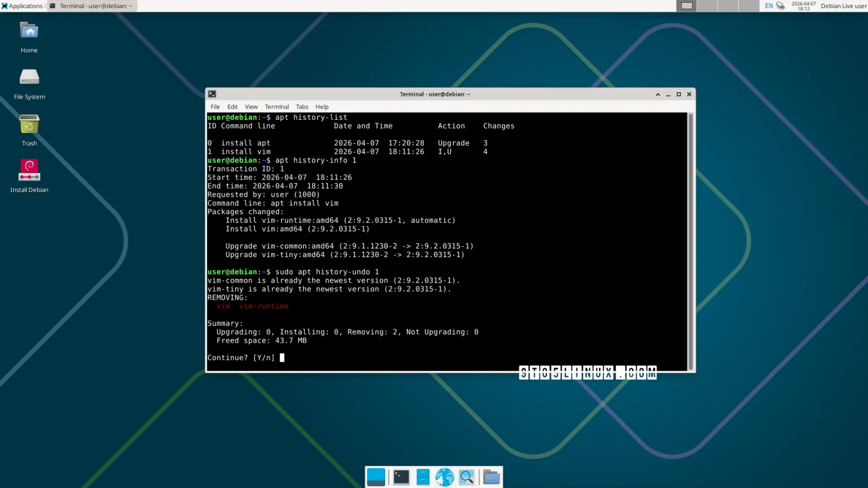Open the folder directory menu in dock

(492, 477)
